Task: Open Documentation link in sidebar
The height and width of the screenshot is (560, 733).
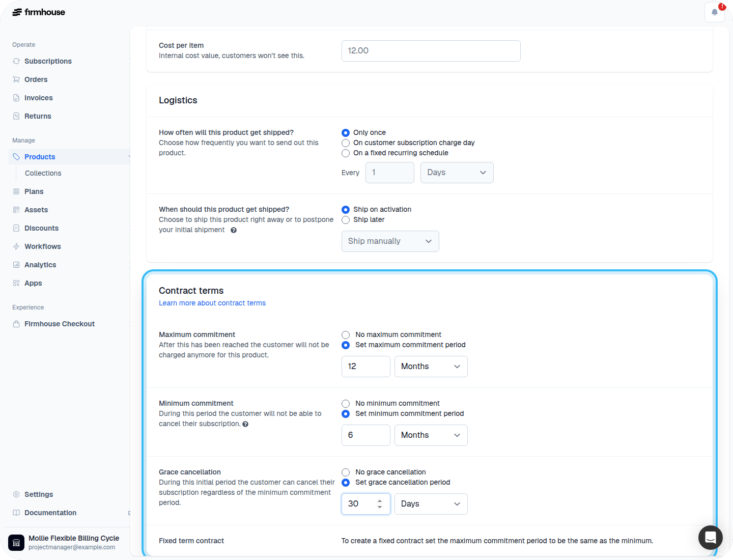Action: pyautogui.click(x=50, y=513)
